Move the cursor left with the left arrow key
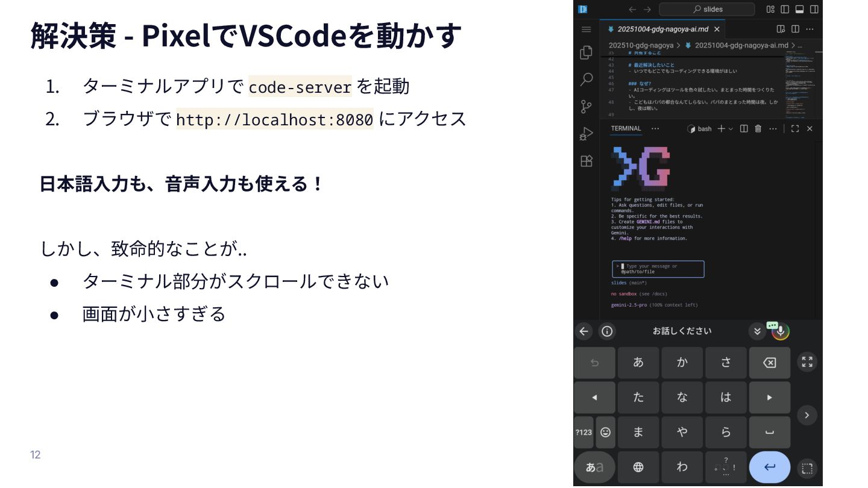868x488 pixels. click(x=595, y=398)
